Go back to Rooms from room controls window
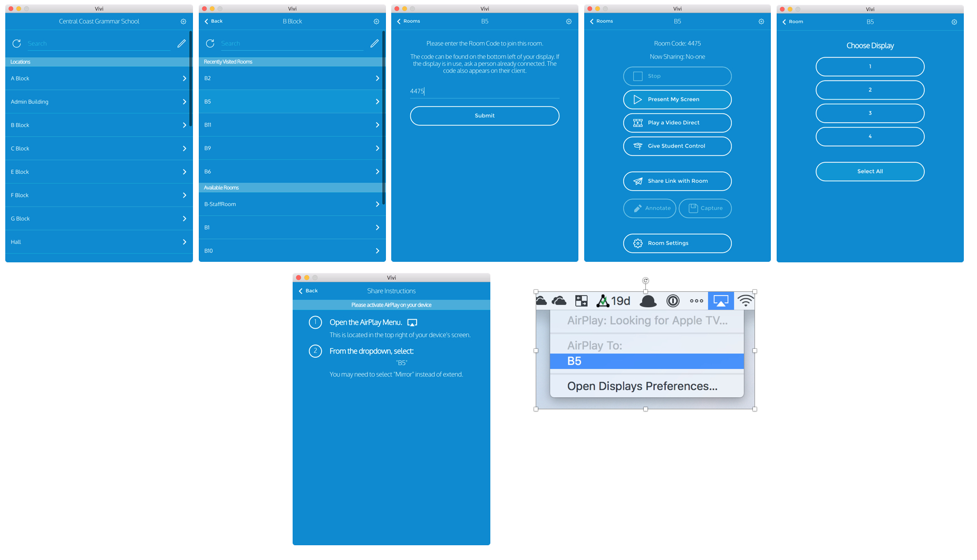Image resolution: width=977 pixels, height=560 pixels. tap(602, 21)
